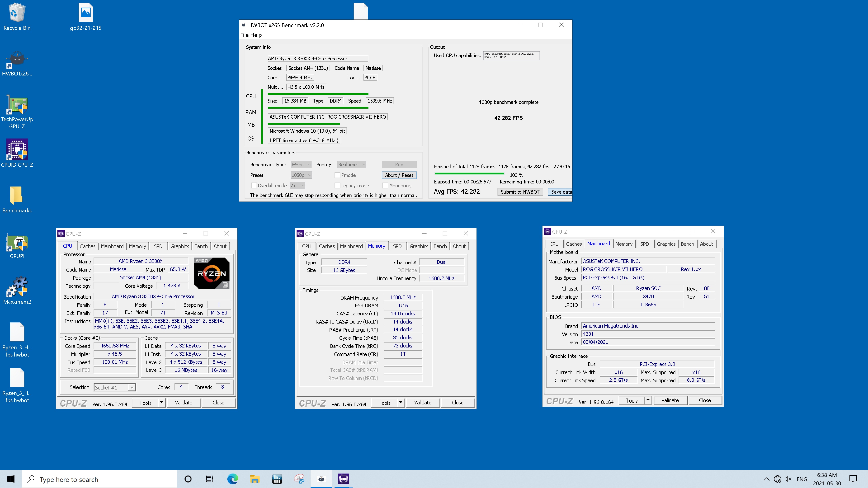Switch to HWBOT x265 taskbar button
Image resolution: width=868 pixels, height=488 pixels.
[x=321, y=479]
